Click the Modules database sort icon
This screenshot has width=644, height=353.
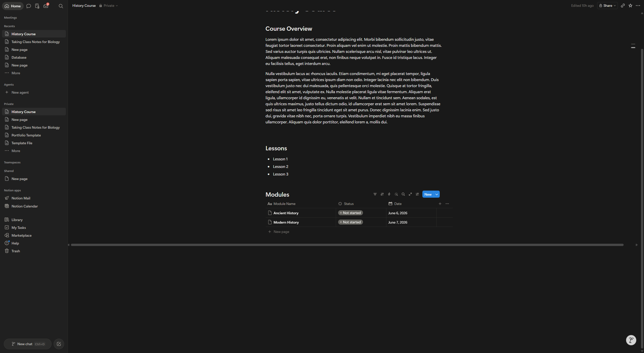[x=382, y=194]
